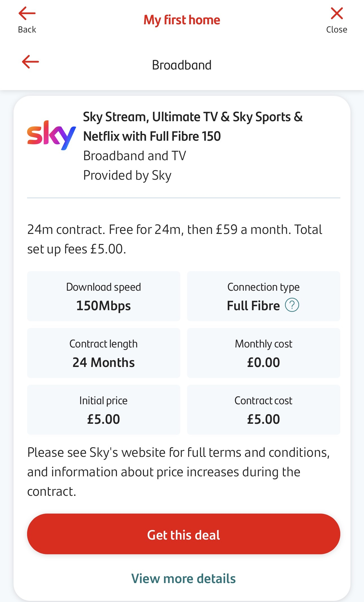Go back using the Broadband header arrow
This screenshot has height=602, width=364.
(30, 62)
